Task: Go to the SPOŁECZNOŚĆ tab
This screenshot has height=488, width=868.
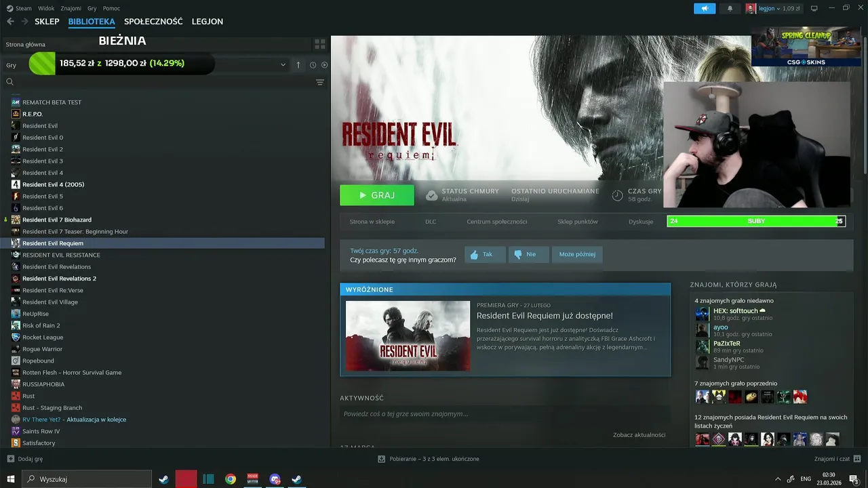Action: click(x=153, y=22)
